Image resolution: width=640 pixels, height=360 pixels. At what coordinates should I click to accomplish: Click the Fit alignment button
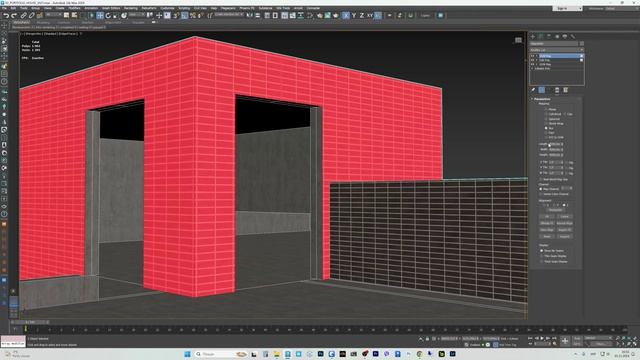[547, 216]
